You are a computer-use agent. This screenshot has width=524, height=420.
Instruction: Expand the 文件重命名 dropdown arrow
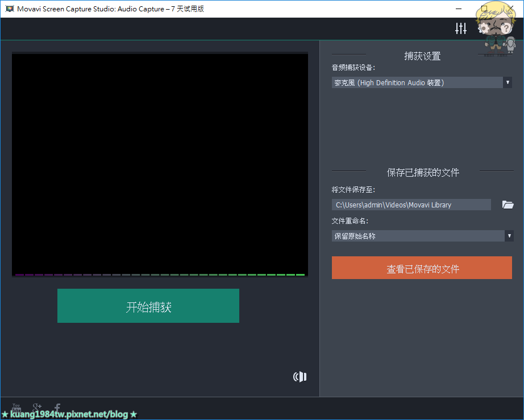tap(509, 236)
